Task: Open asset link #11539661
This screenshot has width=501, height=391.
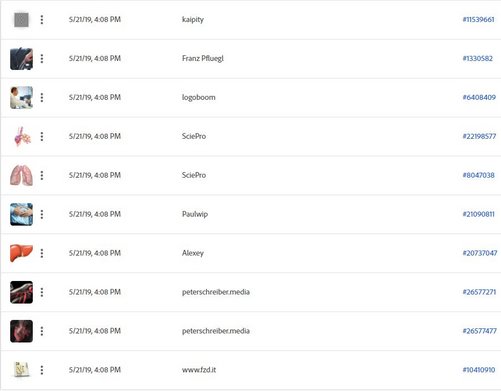Action: 478,20
